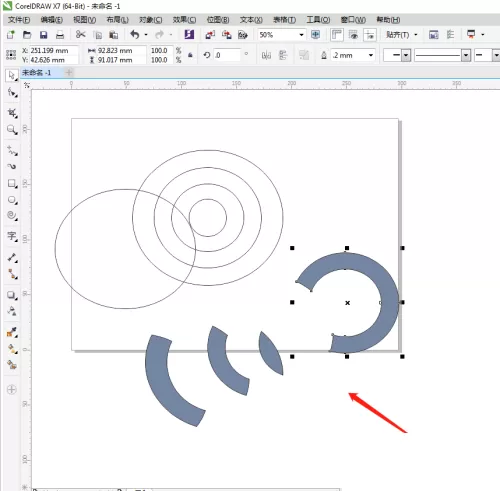Click the Copy icon
The height and width of the screenshot is (491, 500).
(x=98, y=35)
